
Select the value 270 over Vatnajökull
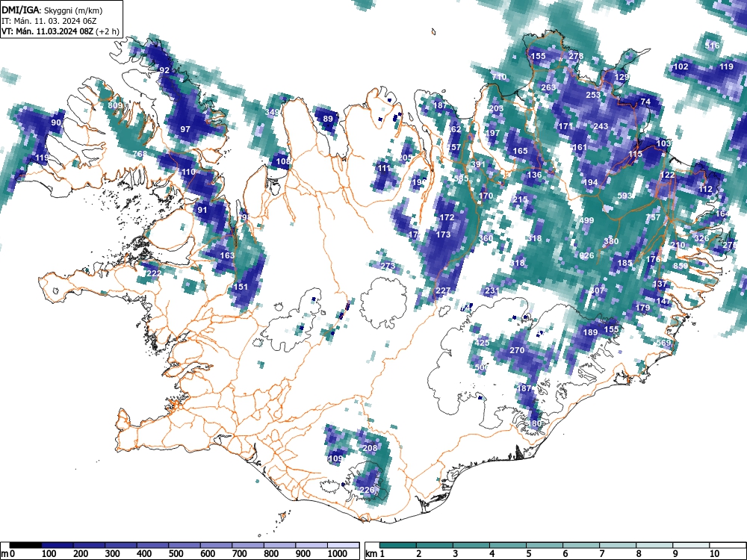(x=517, y=350)
